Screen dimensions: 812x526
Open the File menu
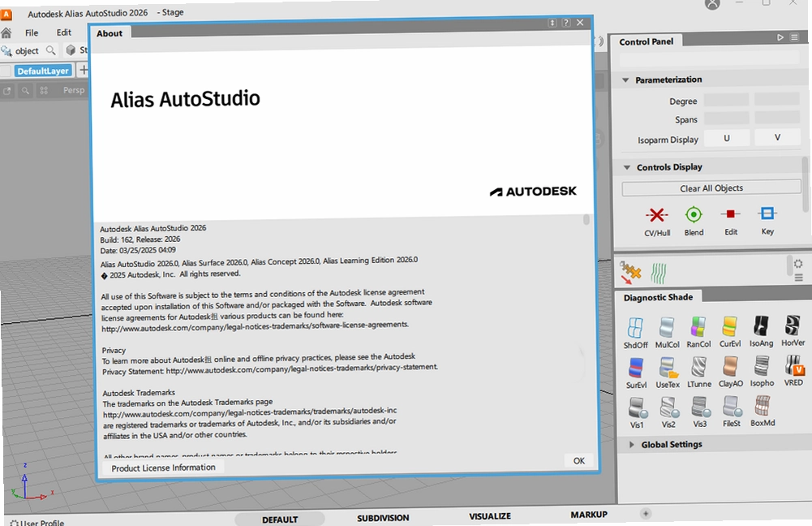pos(32,32)
